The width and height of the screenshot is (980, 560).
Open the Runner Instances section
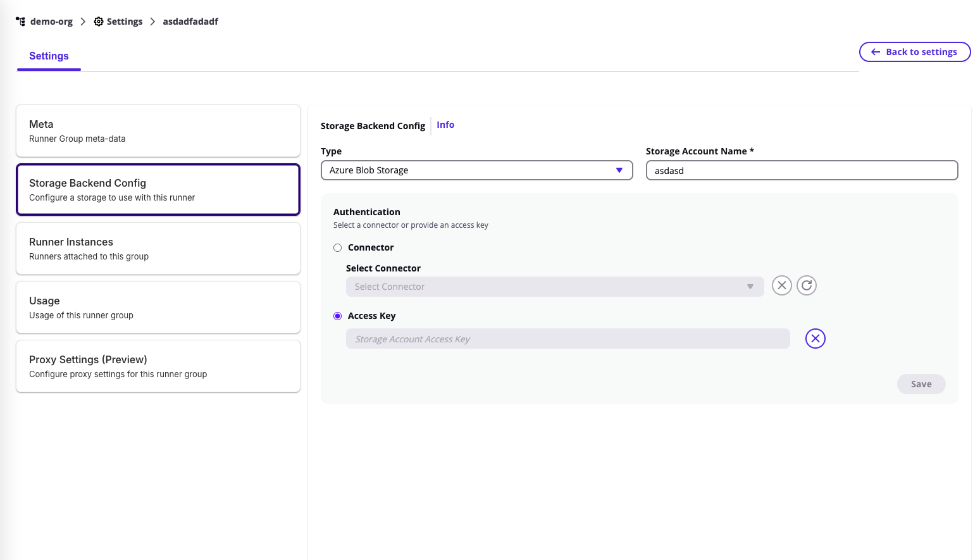point(158,249)
